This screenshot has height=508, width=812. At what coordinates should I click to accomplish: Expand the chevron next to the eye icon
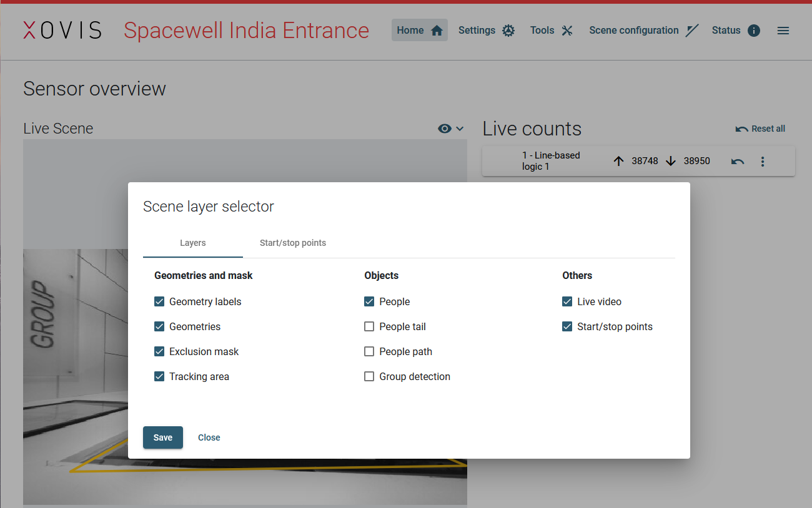click(x=460, y=129)
